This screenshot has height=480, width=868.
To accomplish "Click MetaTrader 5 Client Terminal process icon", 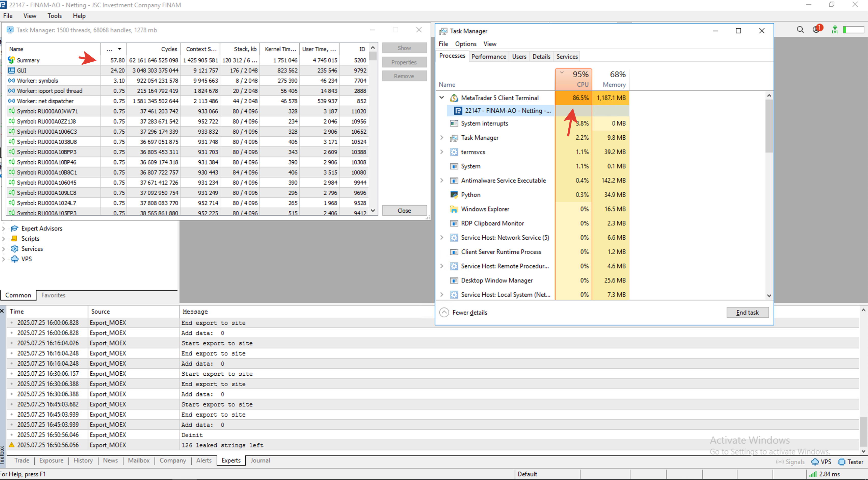I will tap(454, 98).
